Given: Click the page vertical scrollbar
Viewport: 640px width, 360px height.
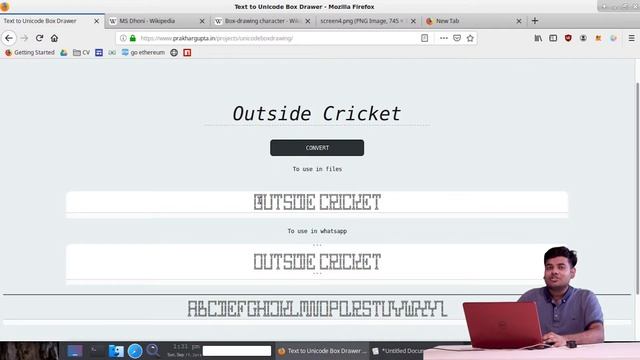Looking at the screenshot, I should [637, 188].
